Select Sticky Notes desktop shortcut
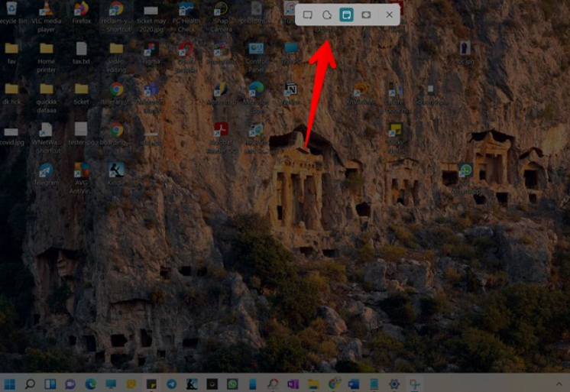 pos(396,138)
